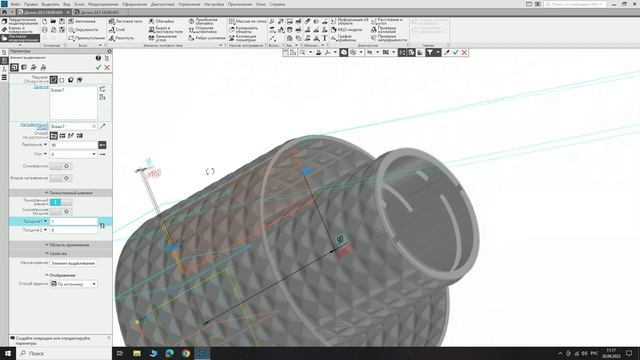Click the Сечения link in Parameters panel
Viewport: 640px width, 360px height.
tap(41, 87)
